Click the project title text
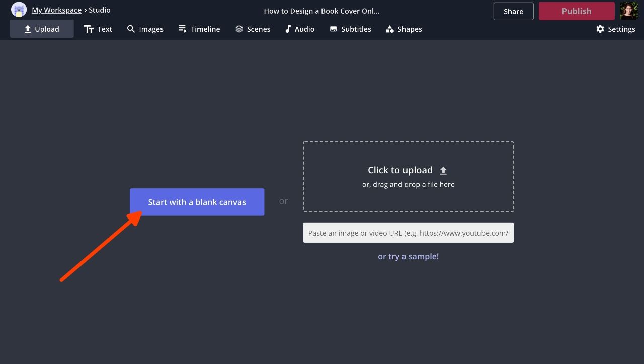Screen dimensions: 644x364 pos(321,11)
